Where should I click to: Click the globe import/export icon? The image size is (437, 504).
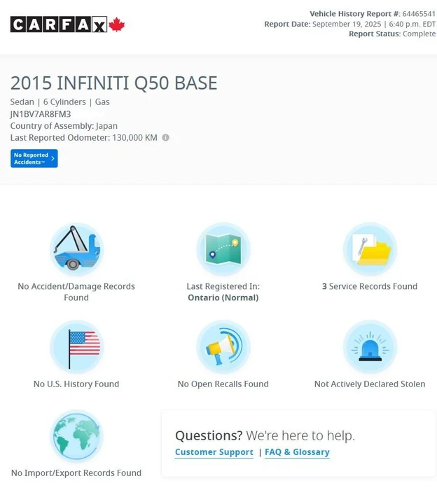(x=76, y=436)
